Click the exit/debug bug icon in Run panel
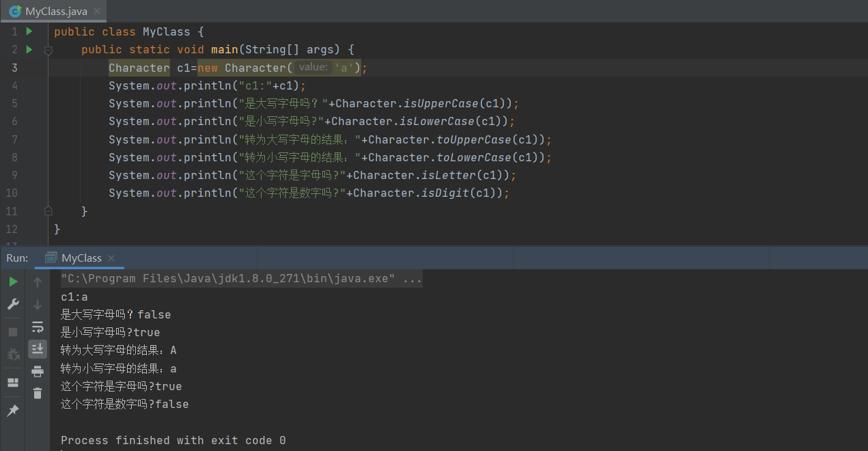Viewport: 868px width, 451px height. click(x=13, y=354)
